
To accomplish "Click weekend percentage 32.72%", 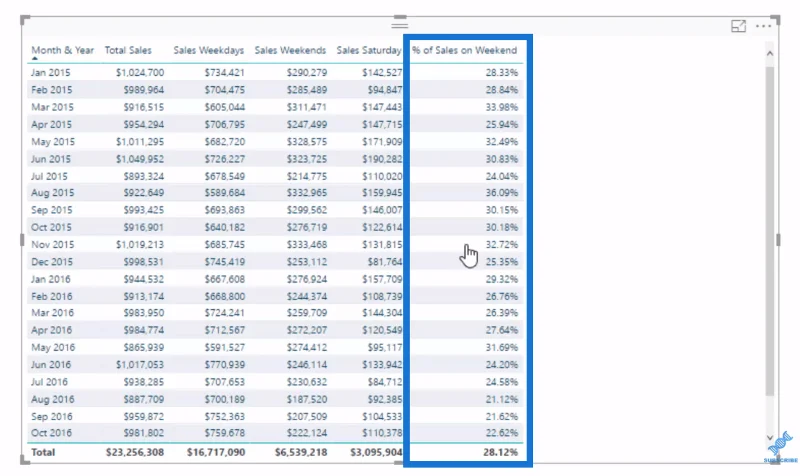I will pyautogui.click(x=502, y=245).
